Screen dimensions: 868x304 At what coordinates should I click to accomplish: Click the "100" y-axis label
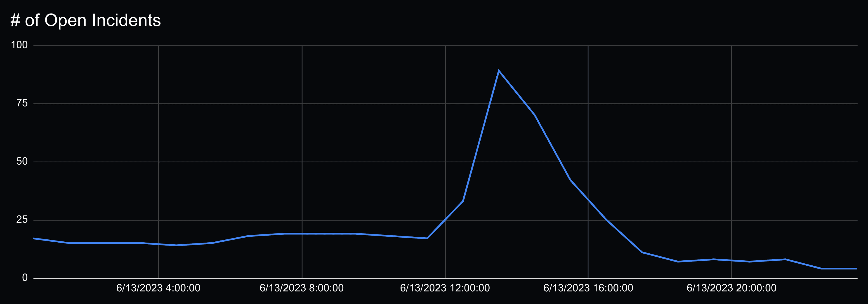pyautogui.click(x=19, y=45)
